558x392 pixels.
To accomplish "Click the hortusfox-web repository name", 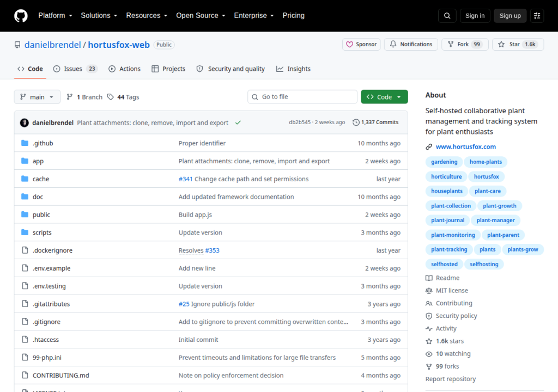I will point(119,45).
